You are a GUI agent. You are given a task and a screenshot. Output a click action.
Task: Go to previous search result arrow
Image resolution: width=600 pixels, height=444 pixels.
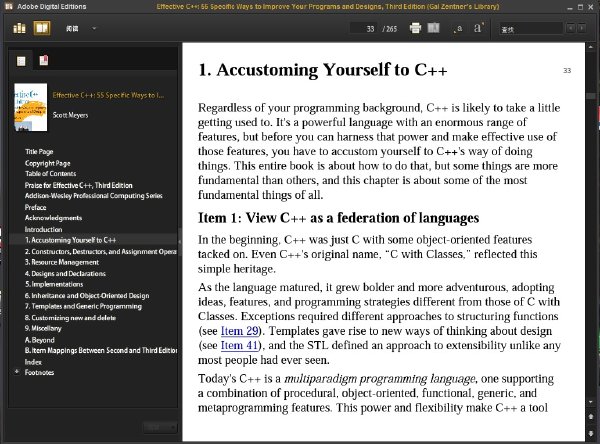[x=571, y=28]
